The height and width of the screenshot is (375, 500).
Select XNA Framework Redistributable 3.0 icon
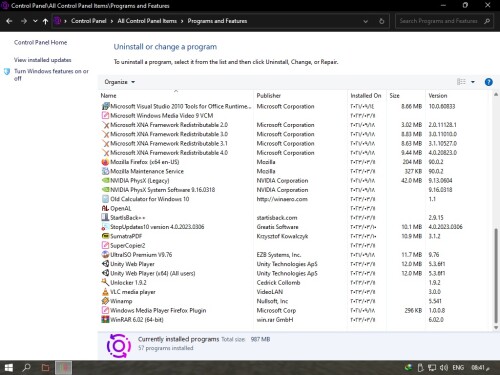pyautogui.click(x=105, y=134)
